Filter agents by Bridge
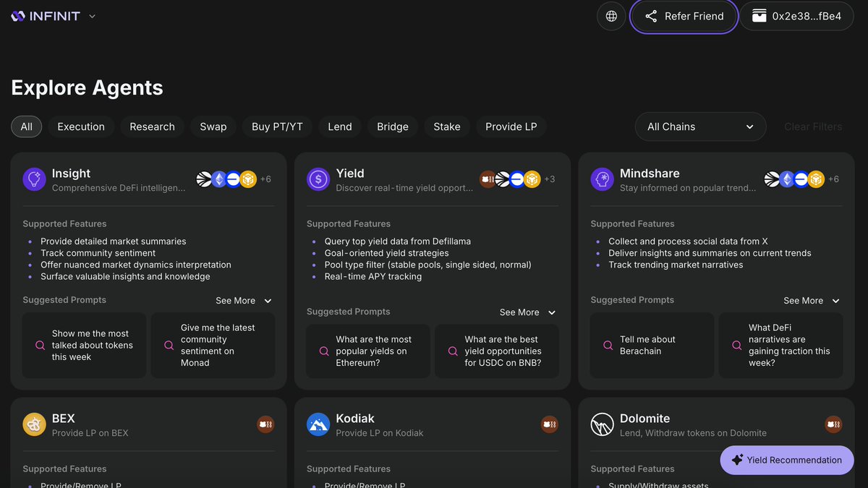Image resolution: width=868 pixels, height=488 pixels. point(393,127)
